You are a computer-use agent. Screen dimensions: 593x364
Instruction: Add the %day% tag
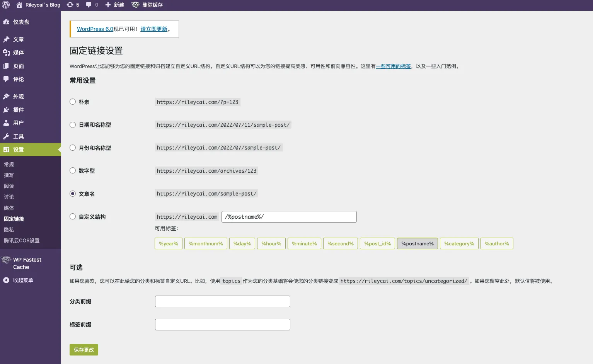point(242,243)
